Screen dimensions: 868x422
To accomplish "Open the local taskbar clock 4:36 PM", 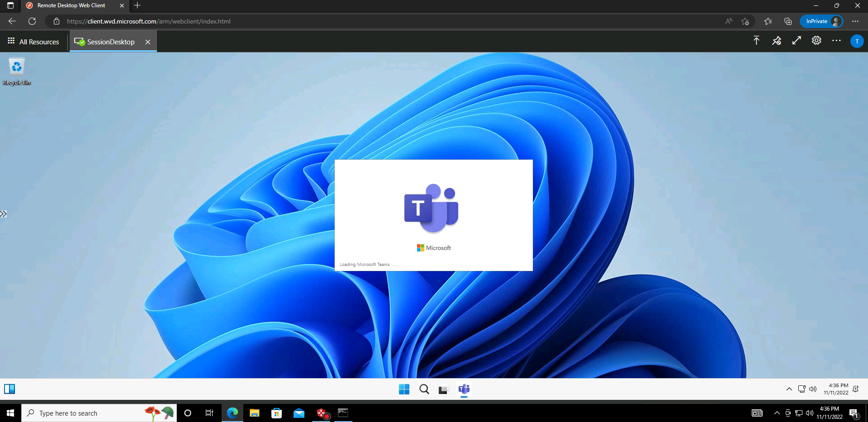I will (x=830, y=413).
